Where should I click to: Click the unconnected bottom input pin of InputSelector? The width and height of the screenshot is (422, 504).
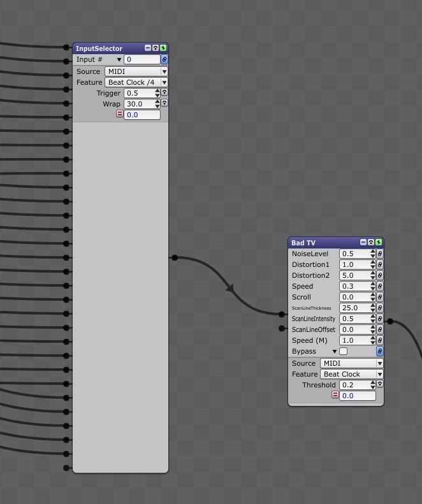pyautogui.click(x=66, y=468)
